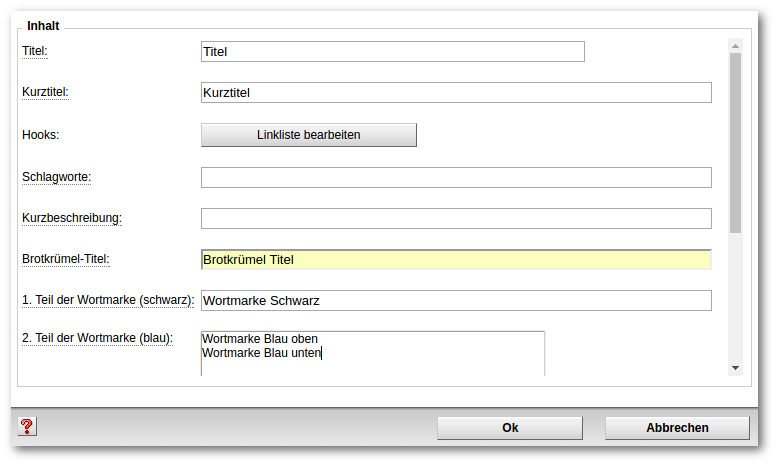Click the Kurzbeschreibung: label
Screen dimensions: 777x465
72,218
